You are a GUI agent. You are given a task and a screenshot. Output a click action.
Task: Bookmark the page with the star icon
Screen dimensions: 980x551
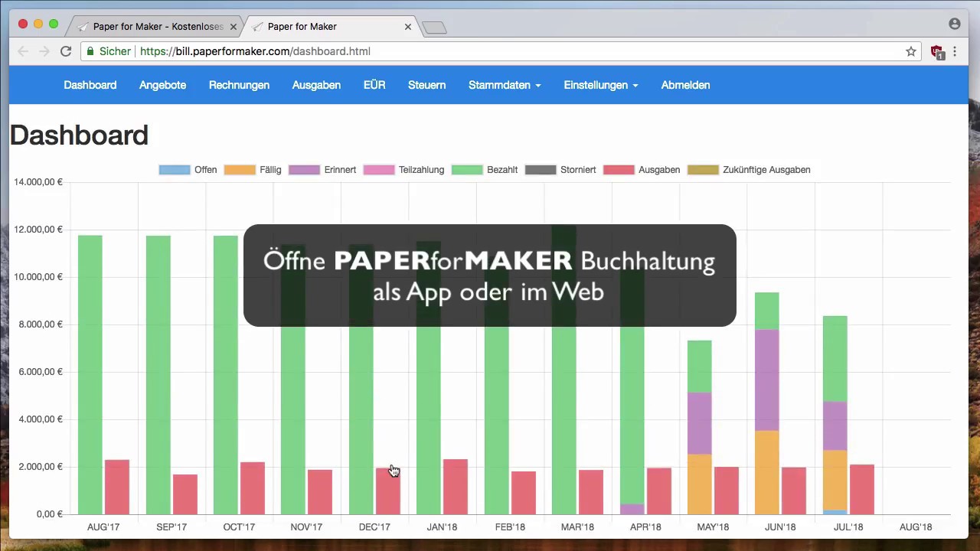click(x=911, y=51)
